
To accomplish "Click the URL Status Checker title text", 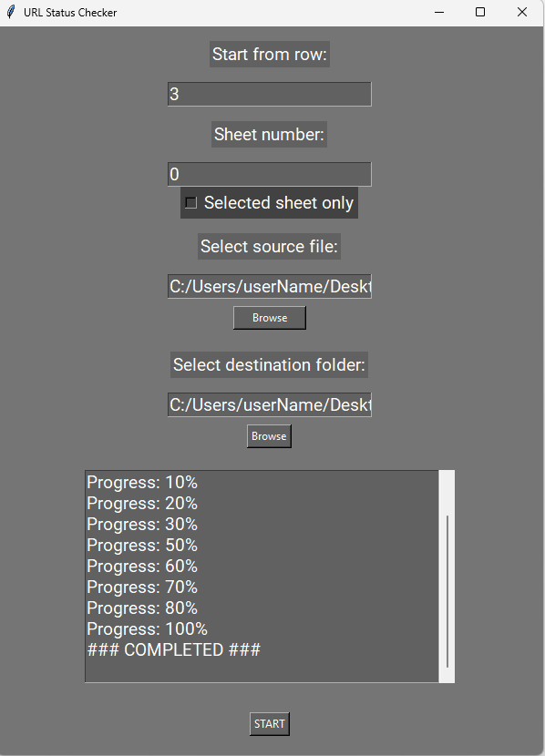I will coord(71,12).
